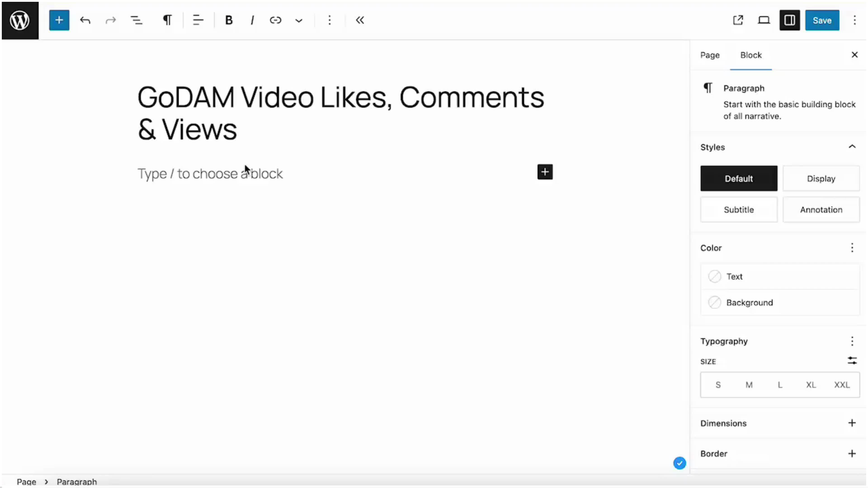Open the block inserter

pyautogui.click(x=59, y=20)
